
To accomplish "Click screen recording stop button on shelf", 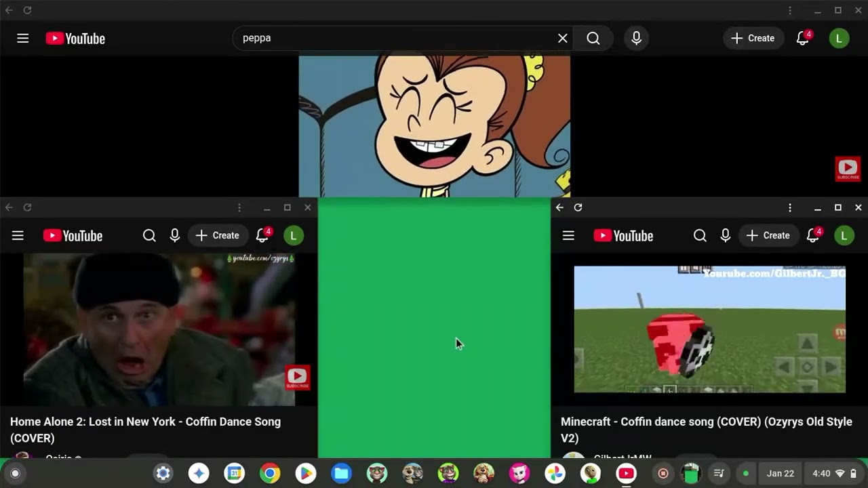I will coord(663,474).
